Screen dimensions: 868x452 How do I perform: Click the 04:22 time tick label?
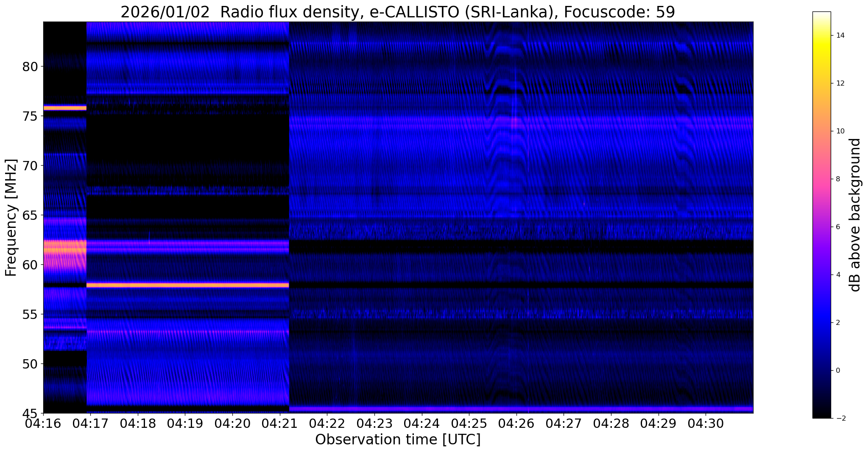[327, 424]
